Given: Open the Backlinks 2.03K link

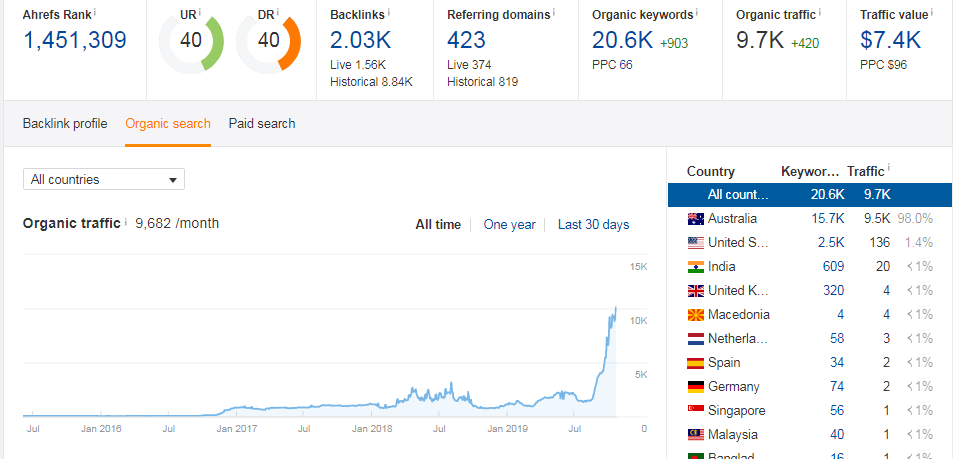Looking at the screenshot, I should 360,40.
